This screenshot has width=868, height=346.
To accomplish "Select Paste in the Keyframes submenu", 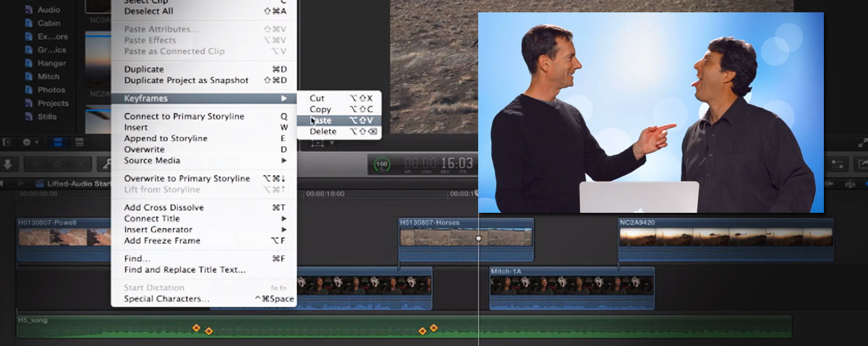I will [x=339, y=120].
